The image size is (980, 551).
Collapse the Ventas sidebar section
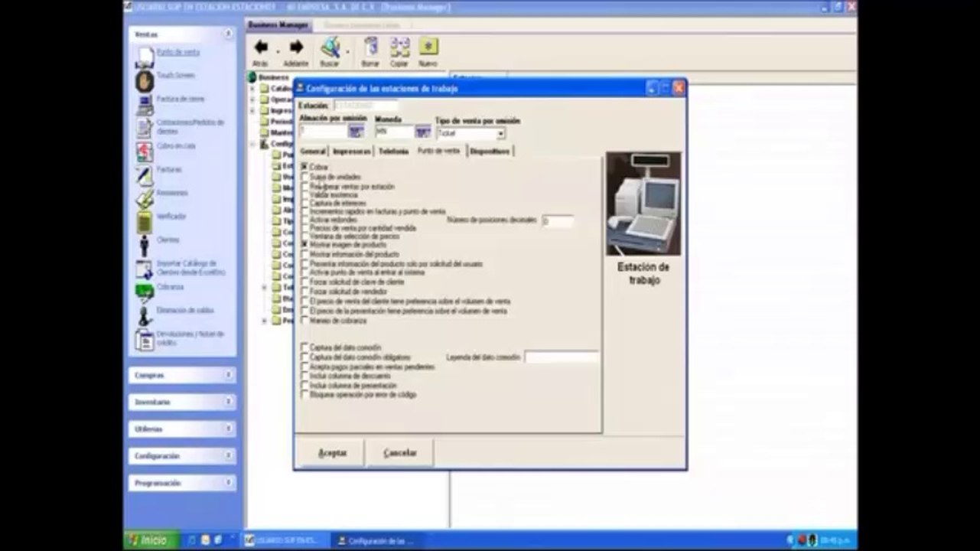point(228,34)
